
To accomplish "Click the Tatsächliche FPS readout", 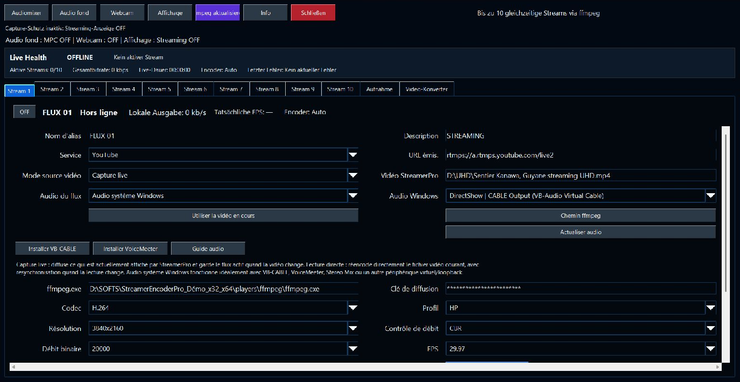I will point(244,112).
